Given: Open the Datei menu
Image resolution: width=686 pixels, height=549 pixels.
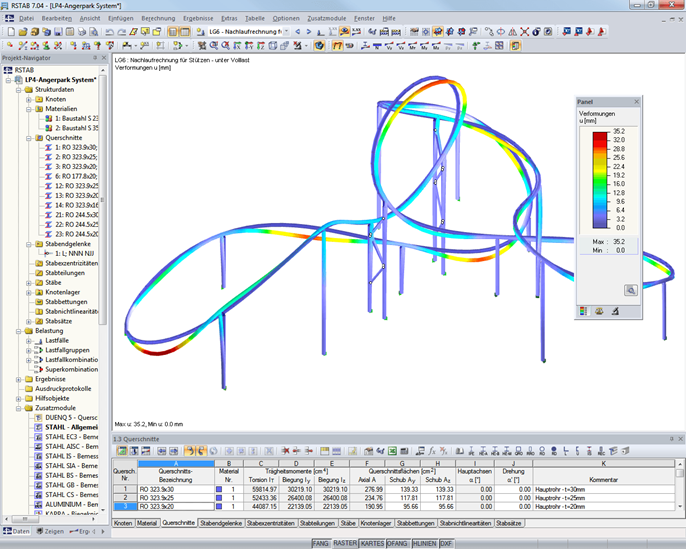Looking at the screenshot, I should pos(26,18).
